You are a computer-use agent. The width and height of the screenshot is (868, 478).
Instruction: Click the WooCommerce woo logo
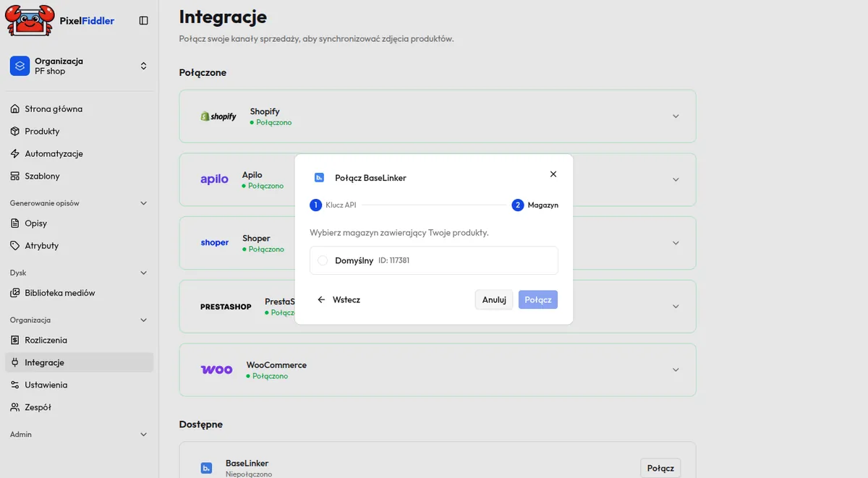(216, 370)
